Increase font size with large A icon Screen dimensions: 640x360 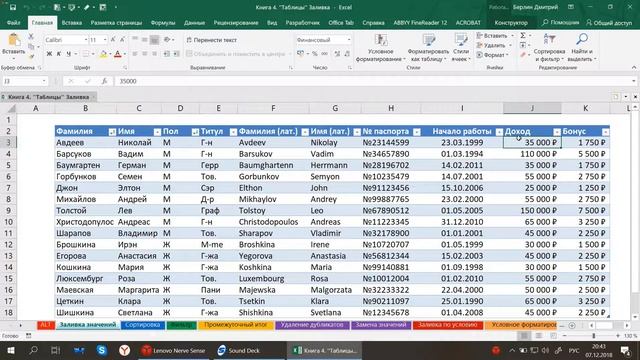pos(113,40)
